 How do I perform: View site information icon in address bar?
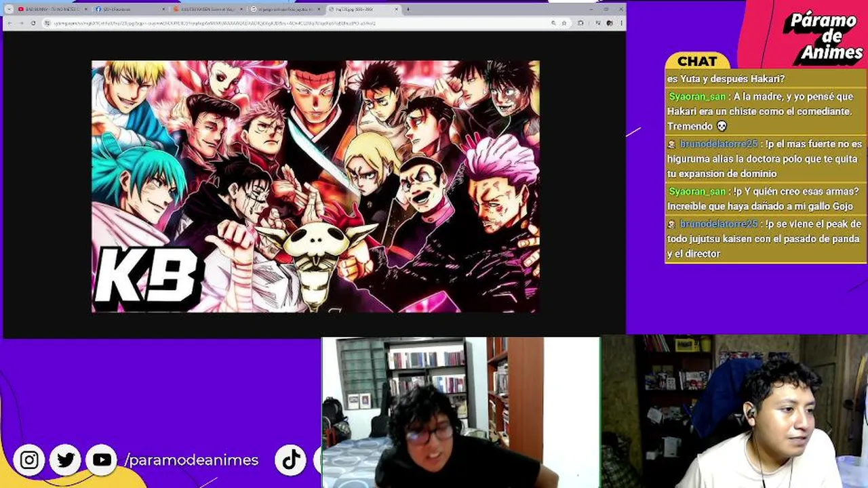pos(47,23)
